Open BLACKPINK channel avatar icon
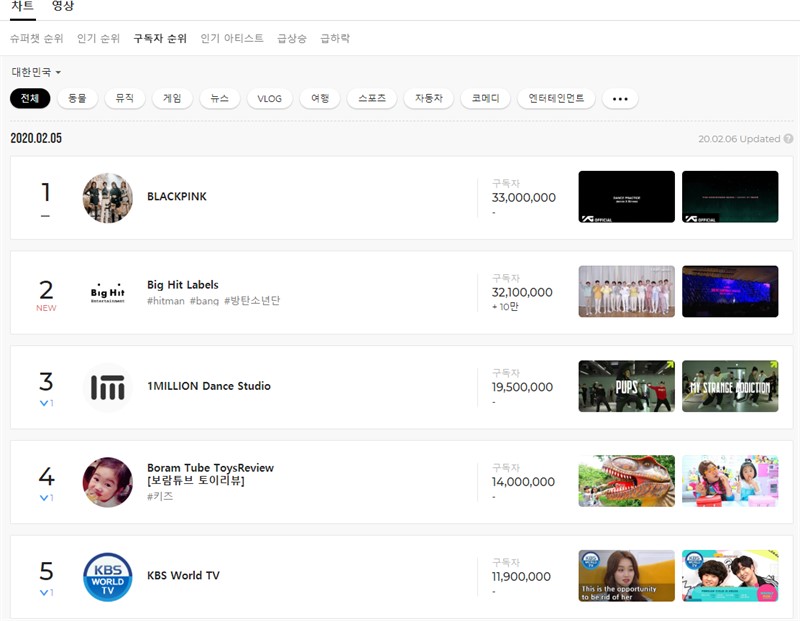Screen dimensions: 800x621 (x=107, y=198)
